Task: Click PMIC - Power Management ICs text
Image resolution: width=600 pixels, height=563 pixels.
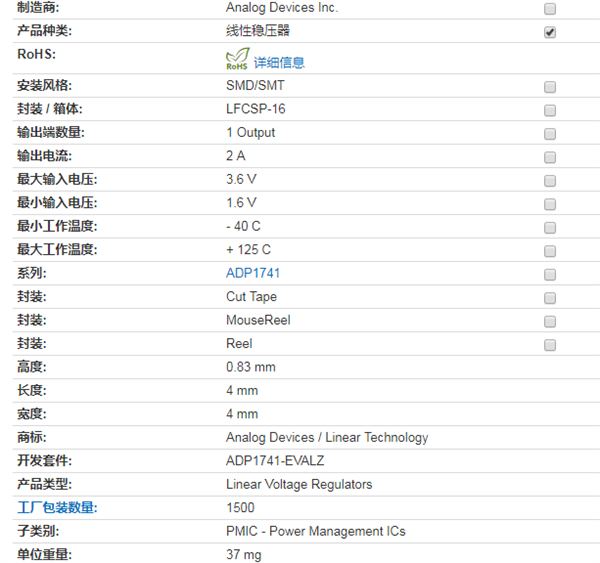Action: click(x=316, y=531)
